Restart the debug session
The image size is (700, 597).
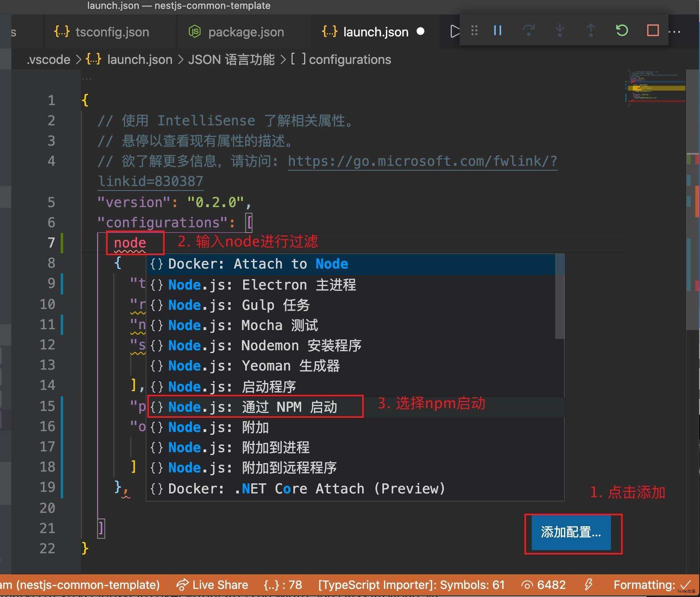point(622,30)
